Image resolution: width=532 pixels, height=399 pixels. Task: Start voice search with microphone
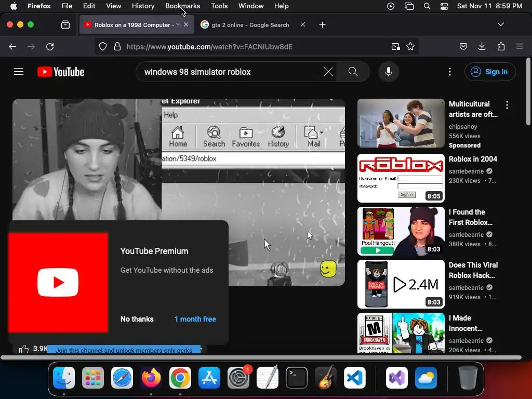(389, 72)
